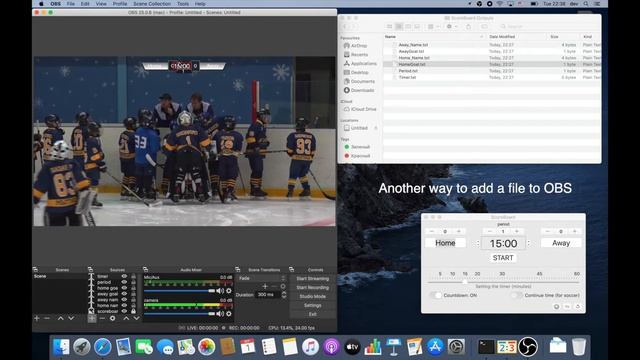Open OBS Settings from the Controls panel
The height and width of the screenshot is (360, 640).
point(313,305)
